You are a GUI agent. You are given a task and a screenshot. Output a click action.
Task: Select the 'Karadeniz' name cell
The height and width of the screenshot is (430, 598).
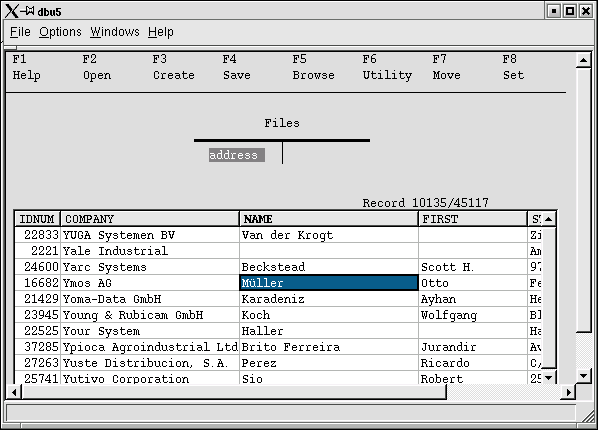point(329,299)
